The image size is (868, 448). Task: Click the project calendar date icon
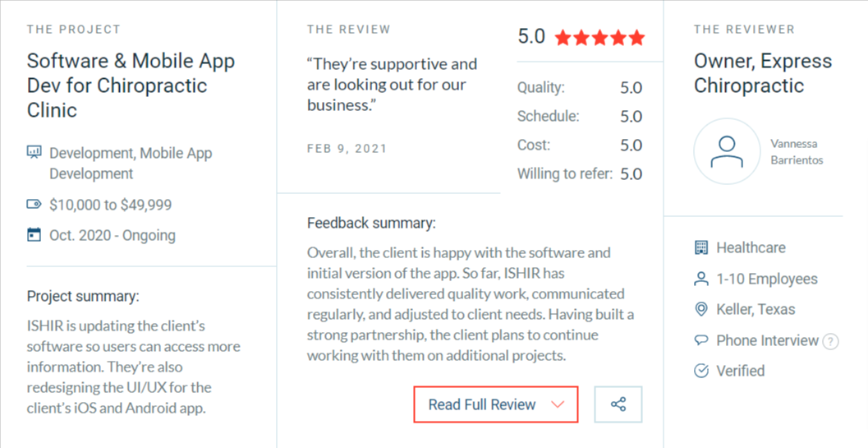coord(34,235)
